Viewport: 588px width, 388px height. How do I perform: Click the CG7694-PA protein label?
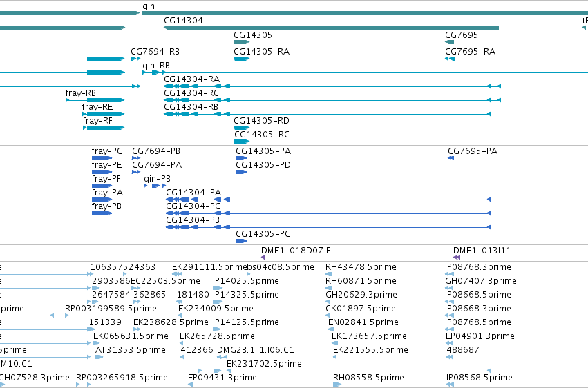157,165
